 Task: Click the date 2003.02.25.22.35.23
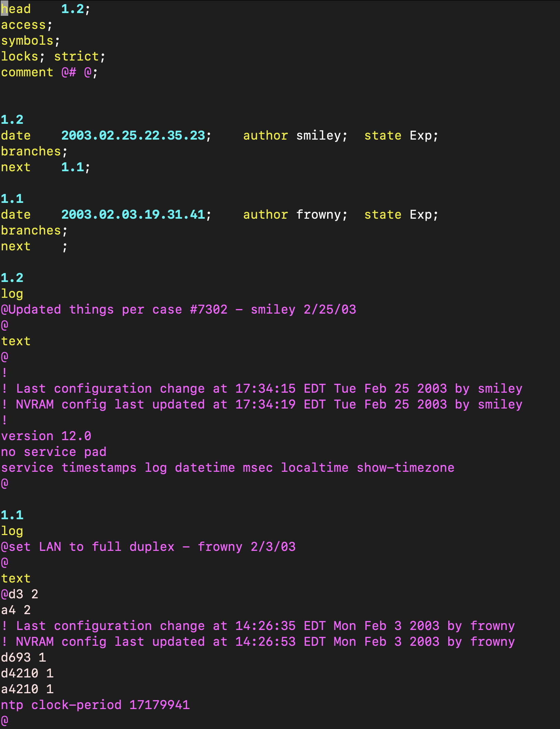(133, 135)
